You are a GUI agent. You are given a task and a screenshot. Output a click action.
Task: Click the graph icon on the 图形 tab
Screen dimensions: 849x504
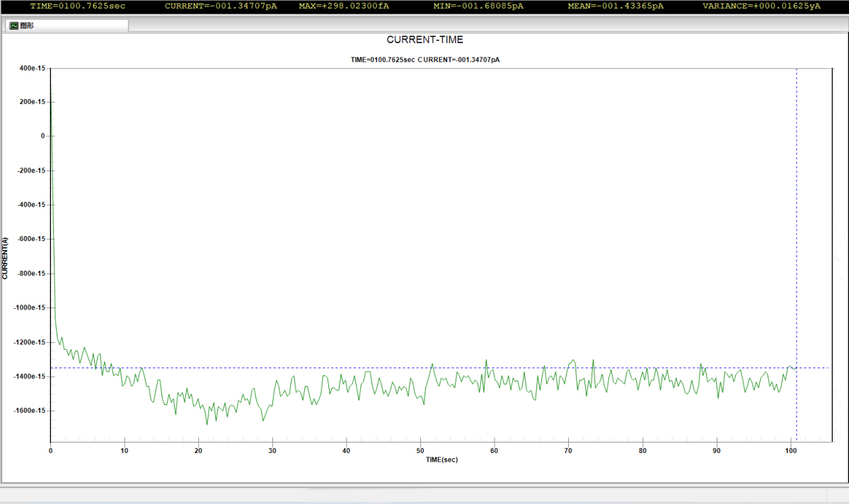13,25
